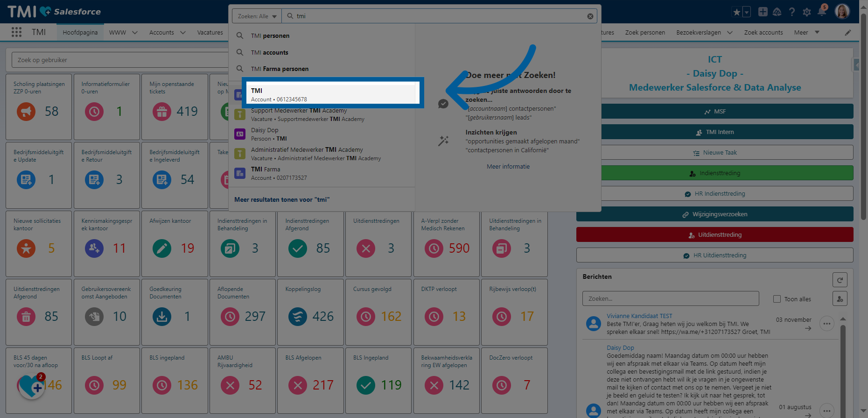Expand the WWW tab dropdown

(135, 33)
